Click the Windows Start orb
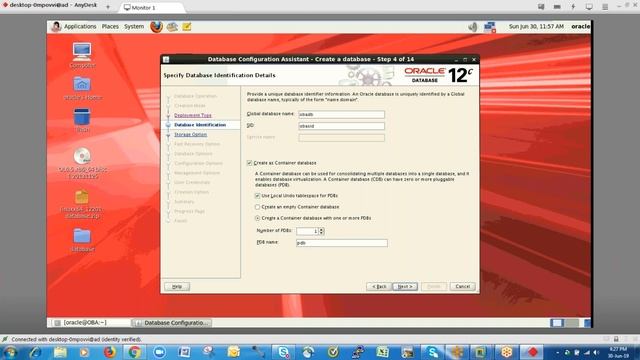This screenshot has width=640, height=360. pyautogui.click(x=10, y=352)
